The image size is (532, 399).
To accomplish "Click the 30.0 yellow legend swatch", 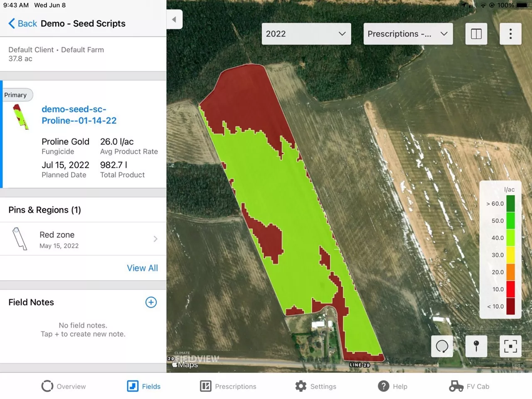I will click(x=511, y=255).
